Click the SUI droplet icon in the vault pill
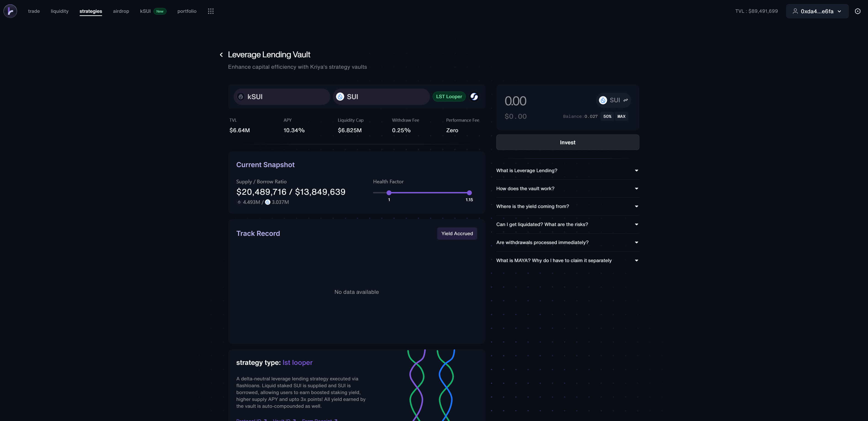 tap(340, 97)
